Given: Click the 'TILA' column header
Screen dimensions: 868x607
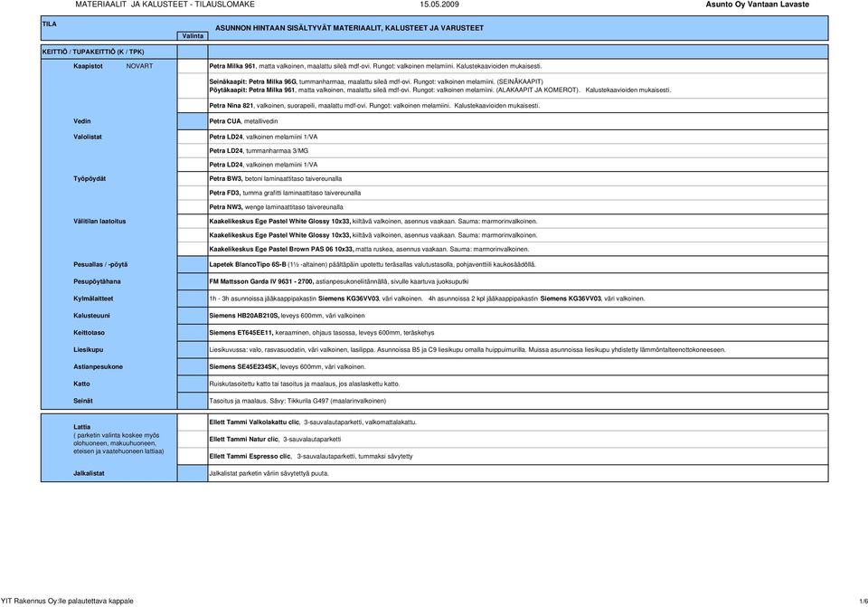Looking at the screenshot, I should [49, 24].
